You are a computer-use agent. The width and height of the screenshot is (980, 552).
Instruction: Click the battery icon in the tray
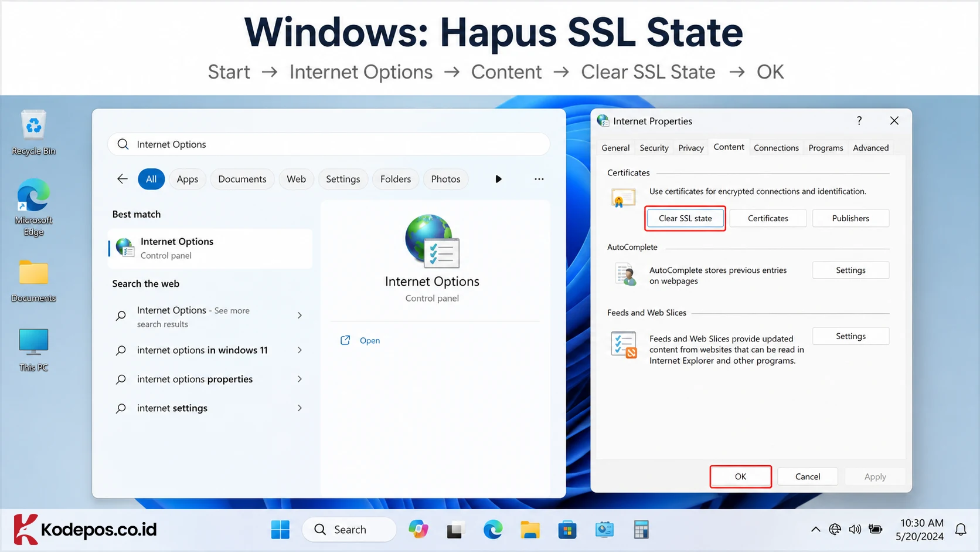[x=876, y=530]
